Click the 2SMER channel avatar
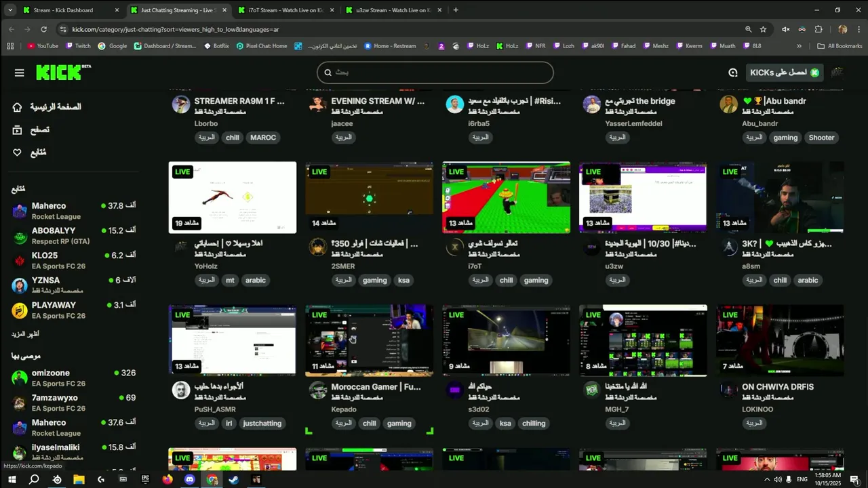Viewport: 868px width, 488px height. [x=317, y=247]
